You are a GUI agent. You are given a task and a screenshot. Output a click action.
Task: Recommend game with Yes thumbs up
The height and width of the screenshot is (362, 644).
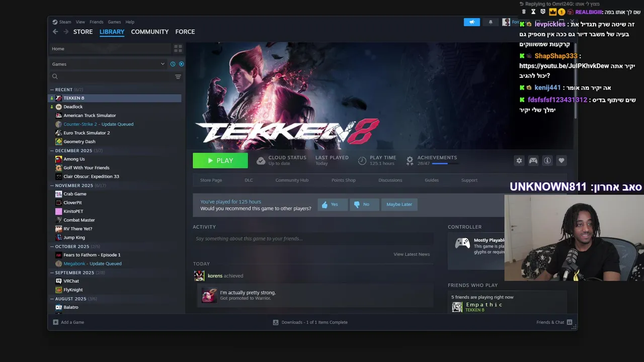click(333, 204)
